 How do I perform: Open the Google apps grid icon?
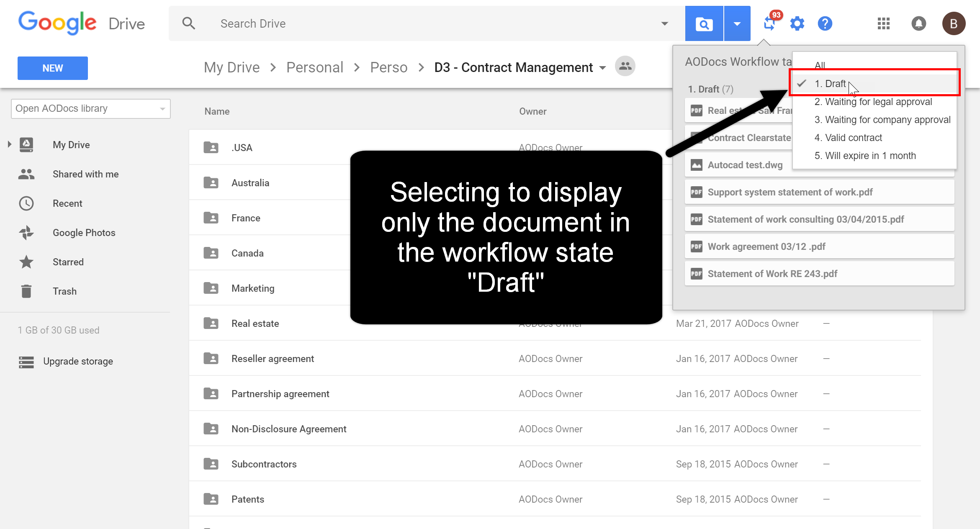[x=884, y=23]
